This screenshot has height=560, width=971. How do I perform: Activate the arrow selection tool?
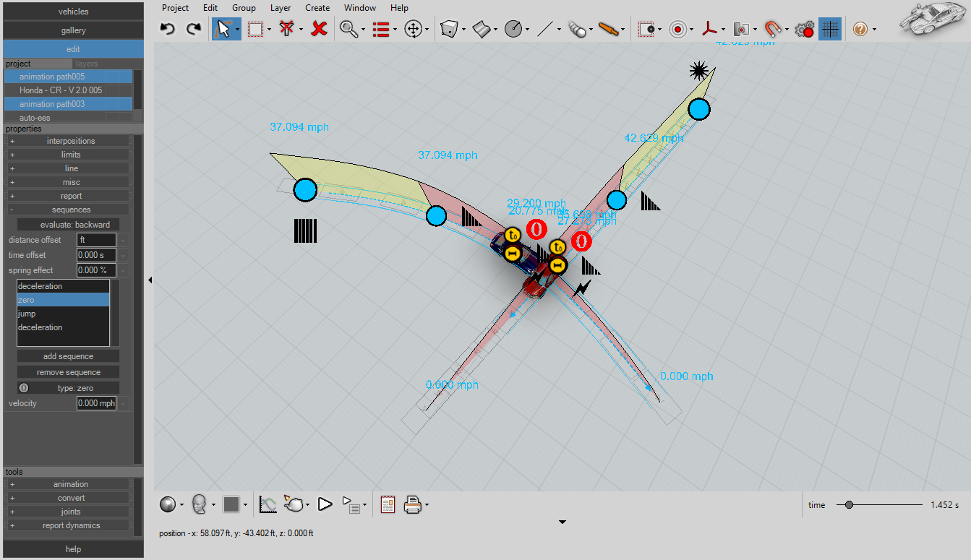coord(223,29)
